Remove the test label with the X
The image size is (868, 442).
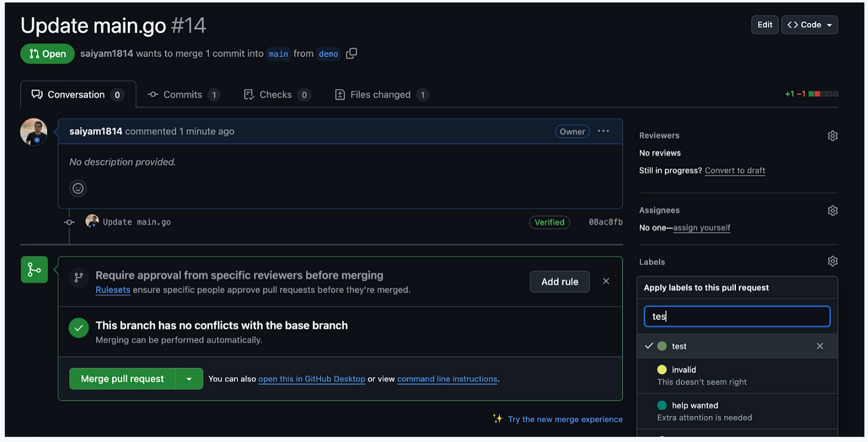820,346
